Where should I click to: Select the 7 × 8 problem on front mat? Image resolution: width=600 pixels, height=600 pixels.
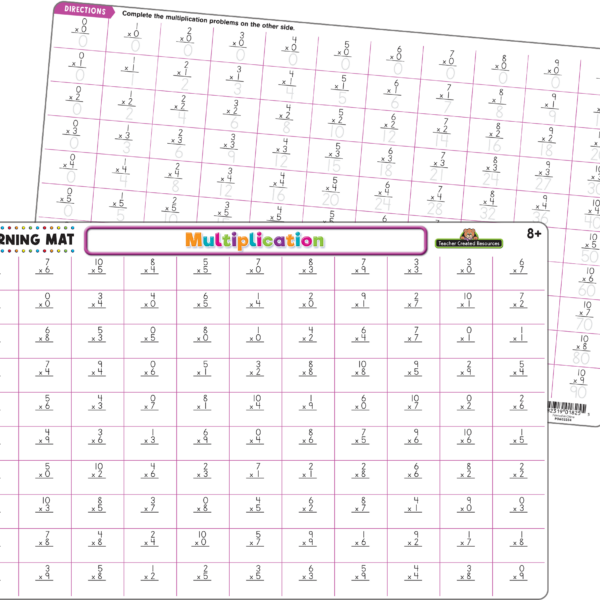pos(45,539)
